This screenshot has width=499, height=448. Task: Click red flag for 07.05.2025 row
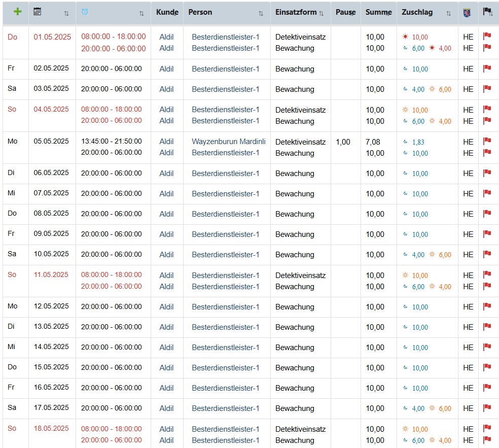click(x=487, y=193)
